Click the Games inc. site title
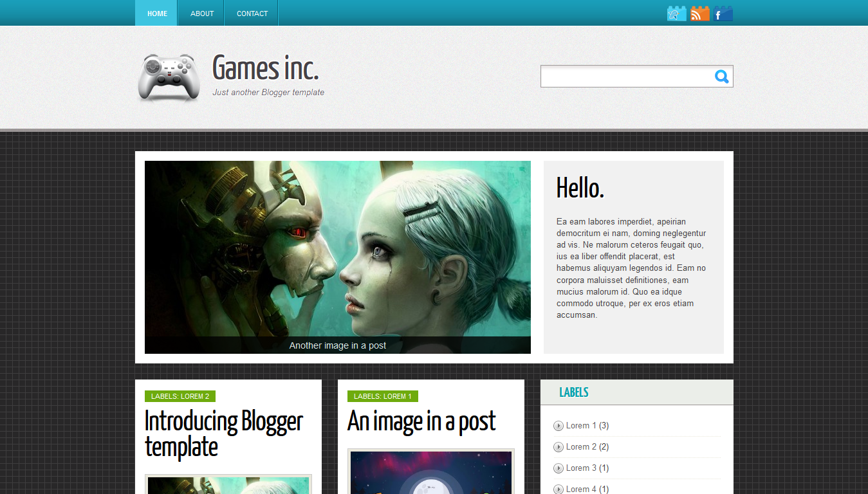This screenshot has width=868, height=494. (x=265, y=68)
